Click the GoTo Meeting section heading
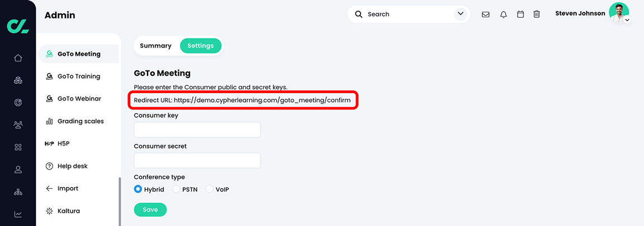This screenshot has height=226, width=644. point(162,74)
